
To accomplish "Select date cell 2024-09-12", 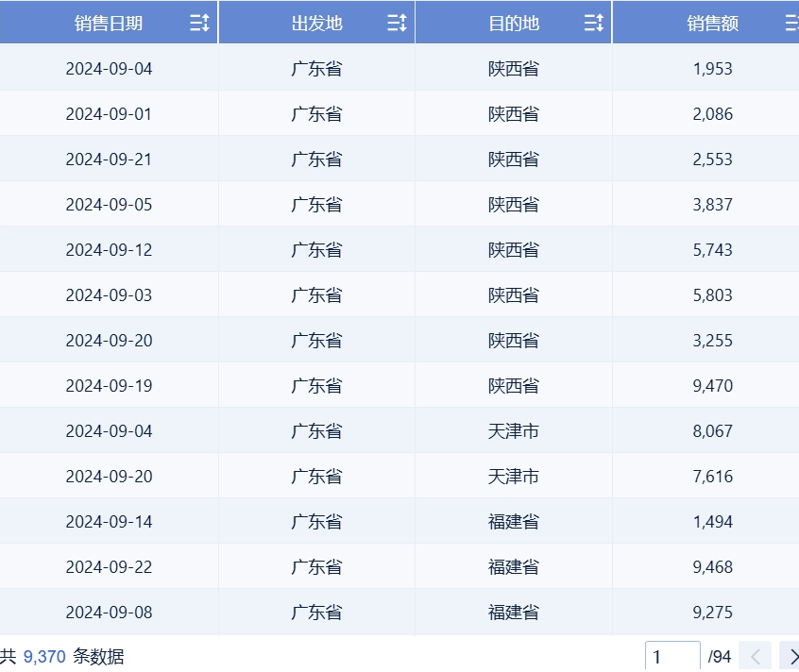I will (x=109, y=250).
